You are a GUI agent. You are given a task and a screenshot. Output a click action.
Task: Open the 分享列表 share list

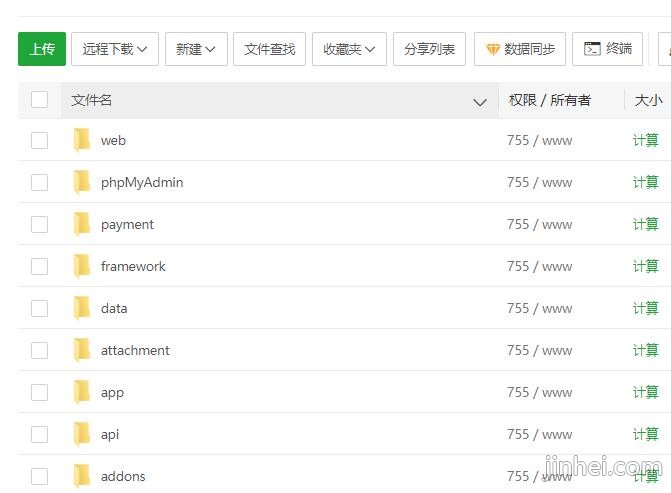tap(429, 49)
